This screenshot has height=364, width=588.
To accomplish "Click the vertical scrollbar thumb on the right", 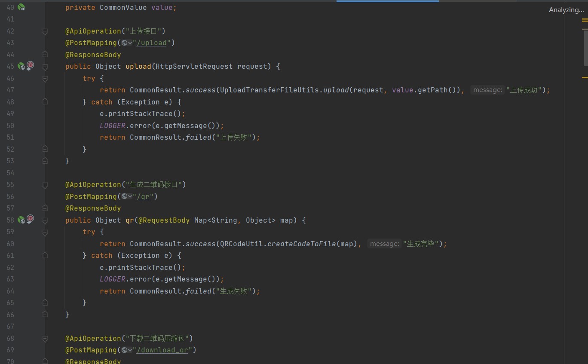I will (585, 48).
